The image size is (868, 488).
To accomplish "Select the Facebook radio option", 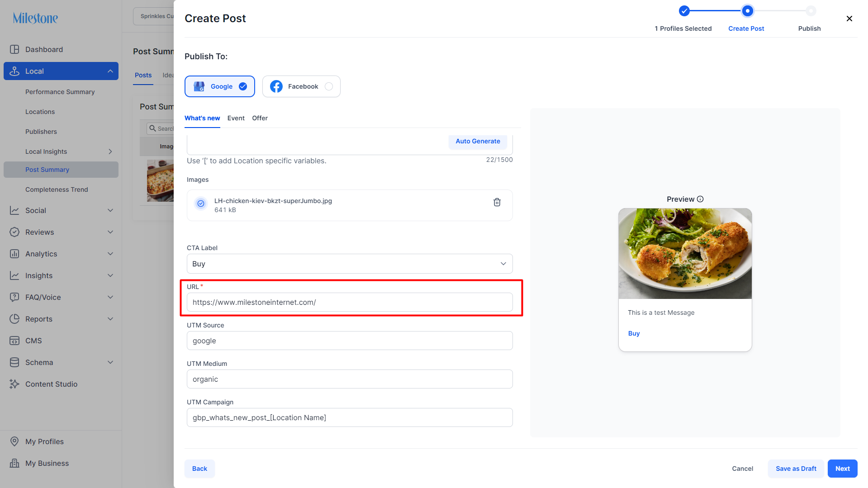I will pyautogui.click(x=329, y=86).
